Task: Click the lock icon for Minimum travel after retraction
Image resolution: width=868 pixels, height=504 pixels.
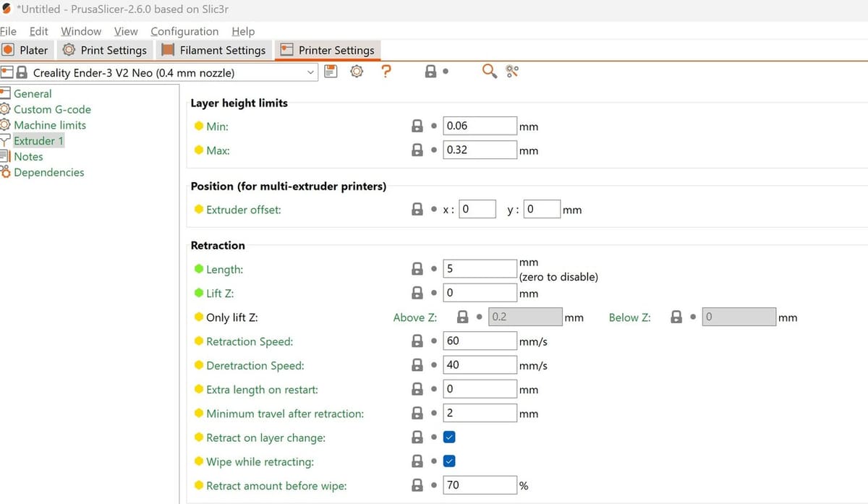Action: pos(417,413)
